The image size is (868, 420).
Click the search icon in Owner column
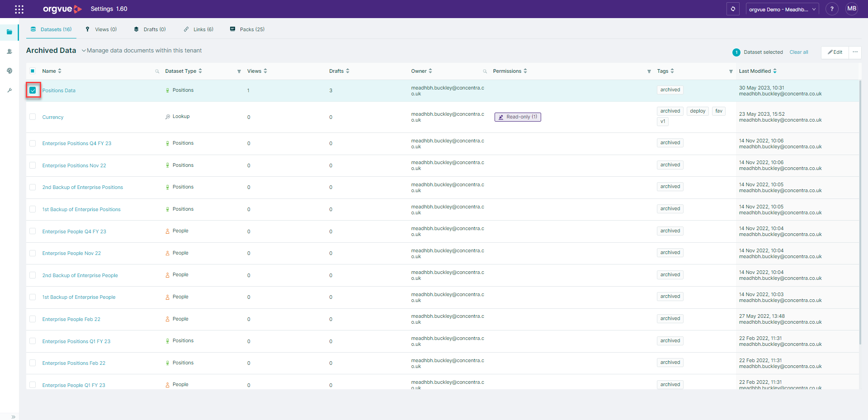tap(485, 71)
